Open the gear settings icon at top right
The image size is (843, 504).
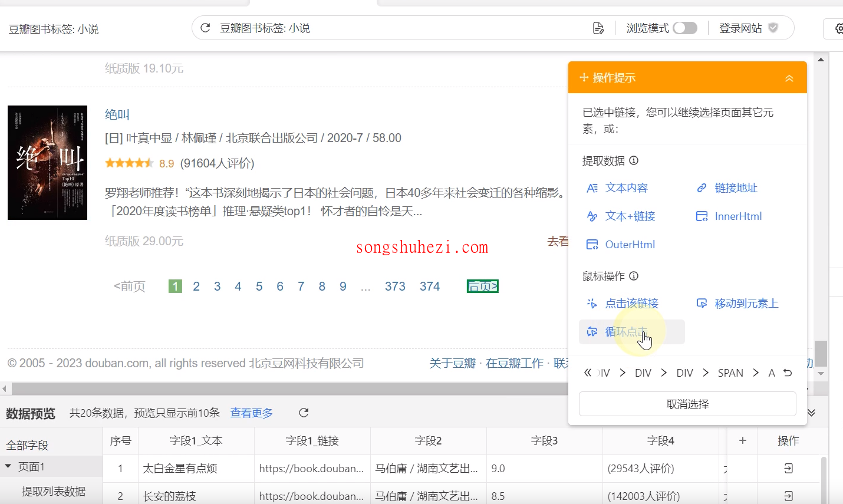point(839,28)
